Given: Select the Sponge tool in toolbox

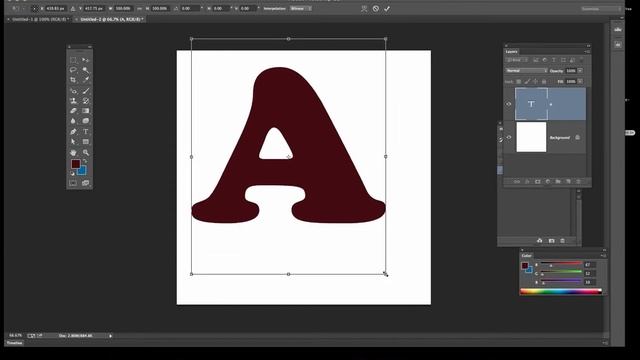Looking at the screenshot, I should pyautogui.click(x=86, y=121).
